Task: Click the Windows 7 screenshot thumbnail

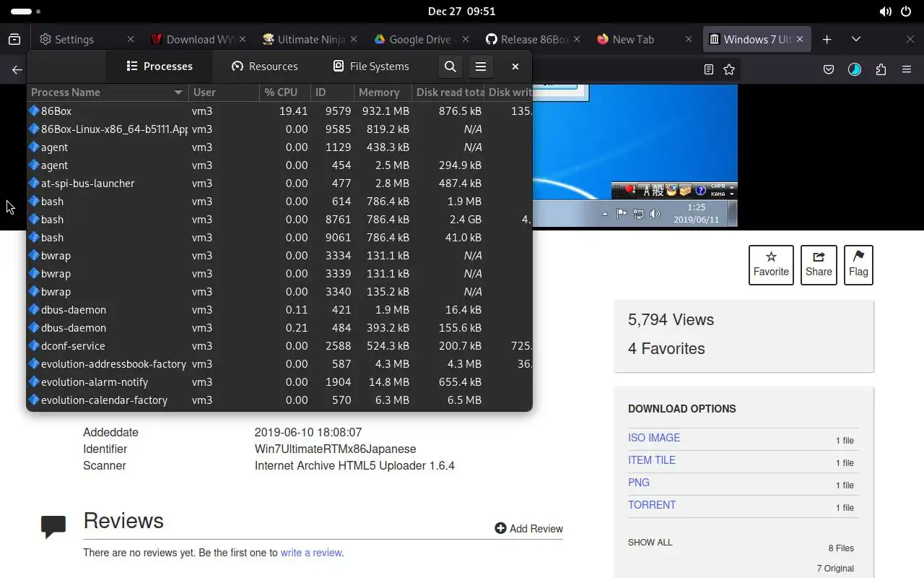Action: [x=635, y=155]
